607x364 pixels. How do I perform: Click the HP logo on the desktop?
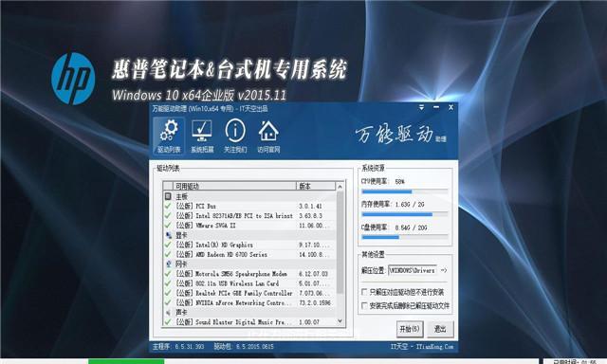(x=73, y=79)
